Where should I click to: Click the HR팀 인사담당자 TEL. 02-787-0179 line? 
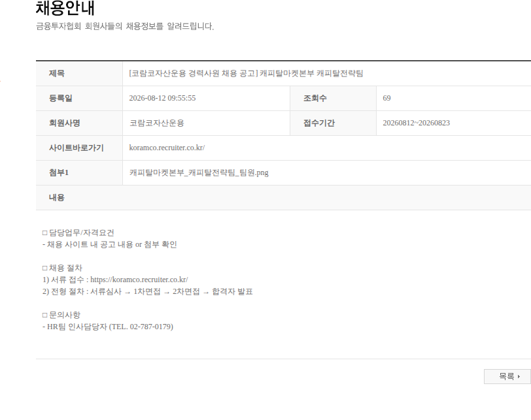point(108,327)
